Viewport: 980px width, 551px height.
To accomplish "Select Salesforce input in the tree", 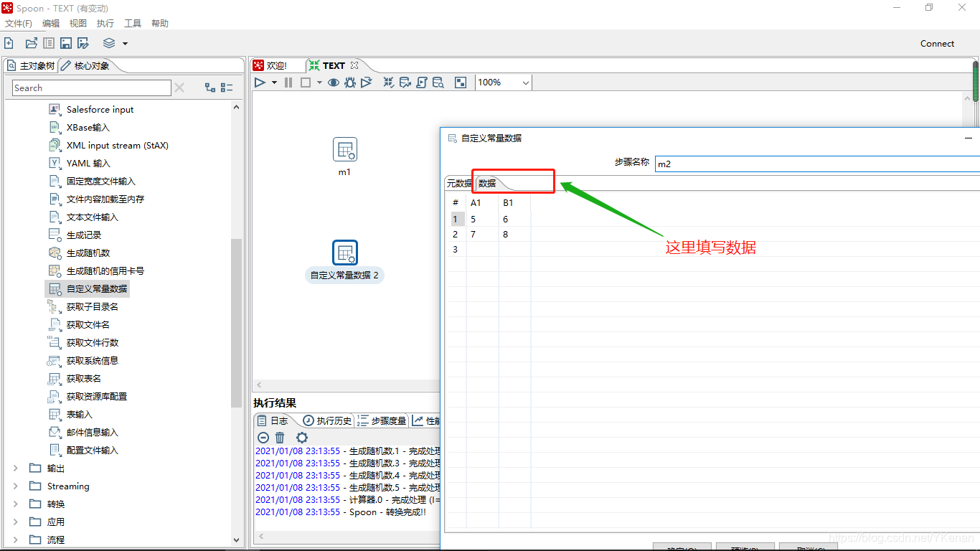I will pos(100,109).
